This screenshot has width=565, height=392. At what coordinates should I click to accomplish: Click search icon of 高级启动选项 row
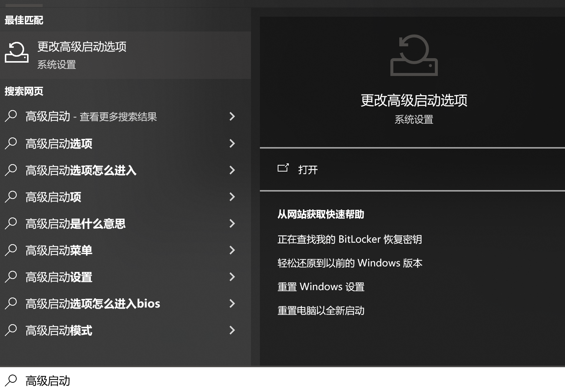11,143
